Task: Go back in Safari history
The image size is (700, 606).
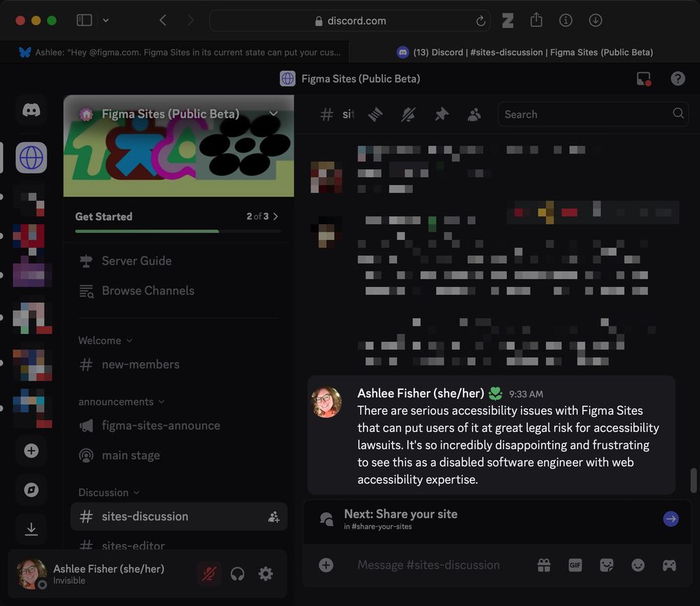Action: (163, 20)
